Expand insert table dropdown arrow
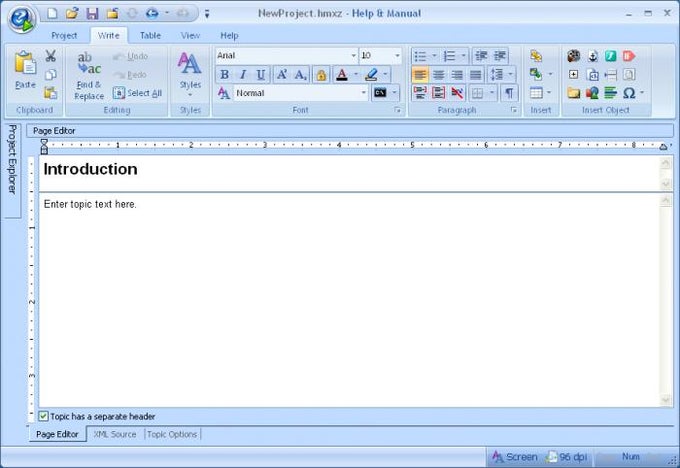 click(x=549, y=93)
